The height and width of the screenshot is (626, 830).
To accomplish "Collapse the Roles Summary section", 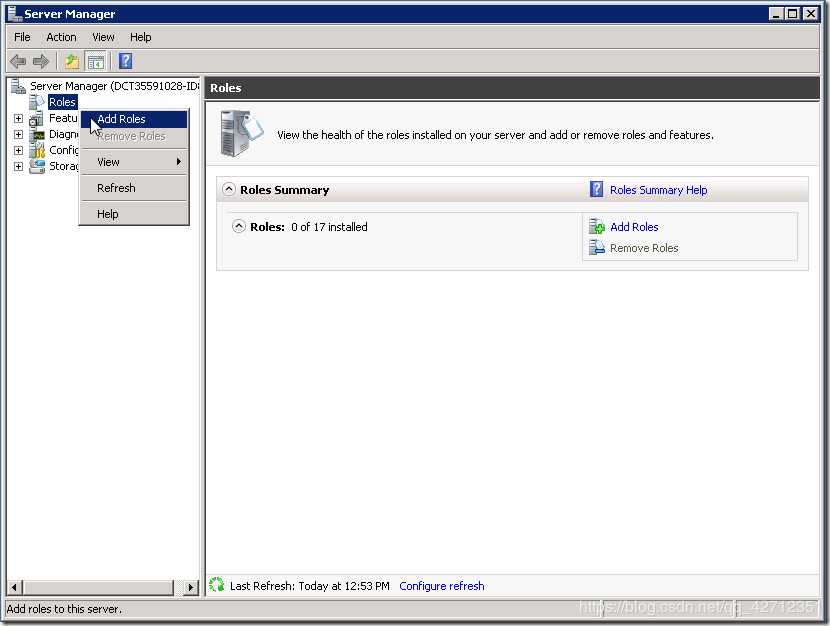I will point(229,189).
